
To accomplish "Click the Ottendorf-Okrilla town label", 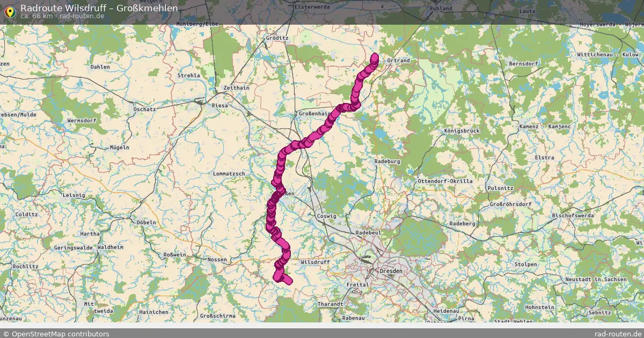I will [445, 181].
